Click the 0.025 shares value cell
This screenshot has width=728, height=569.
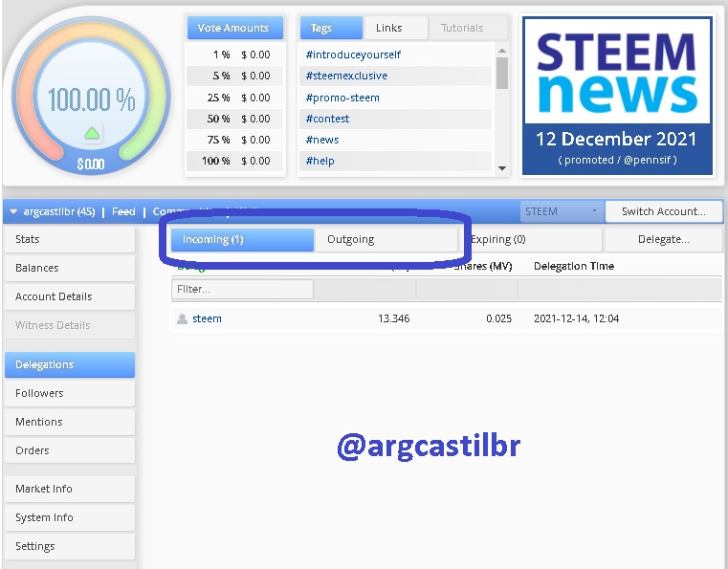(x=498, y=318)
